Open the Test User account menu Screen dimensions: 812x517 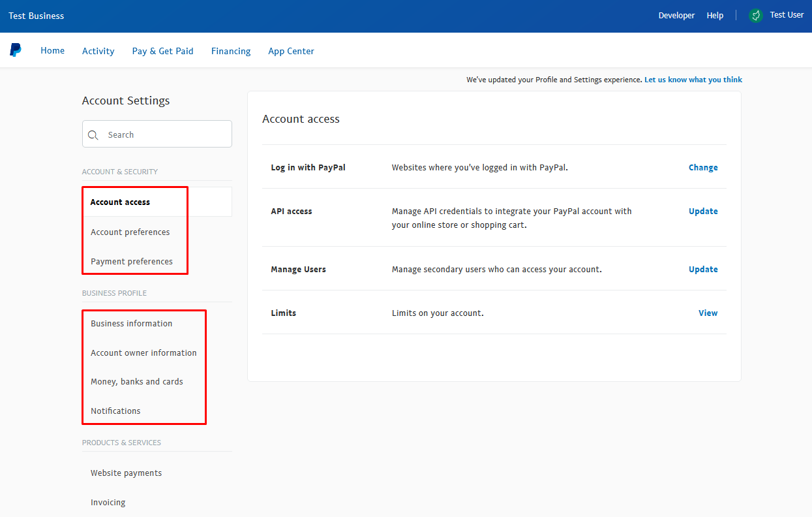[787, 15]
